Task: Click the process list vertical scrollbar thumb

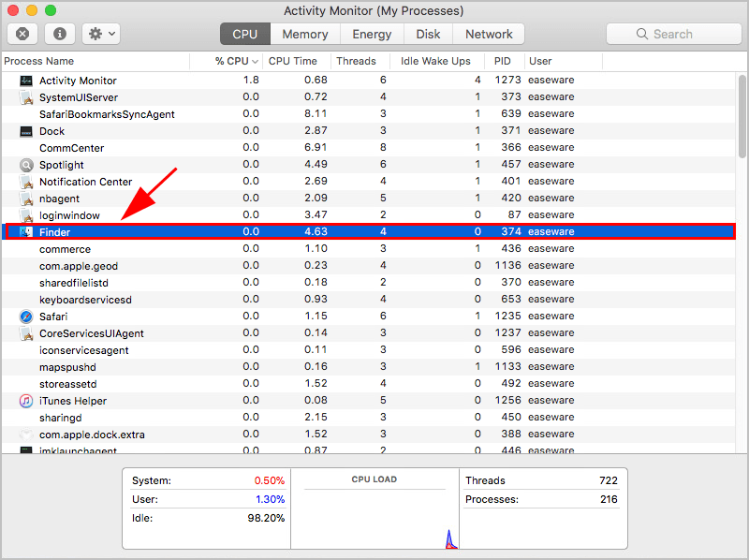Action: click(x=742, y=116)
